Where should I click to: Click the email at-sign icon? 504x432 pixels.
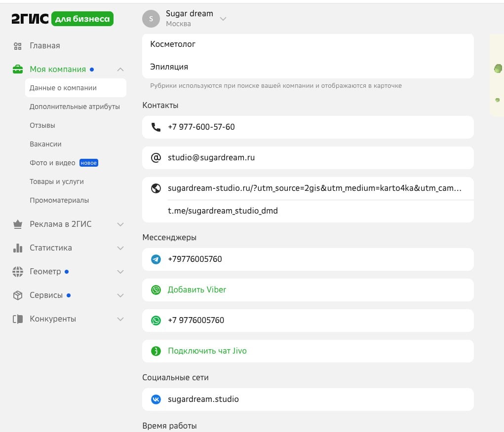[x=156, y=158]
